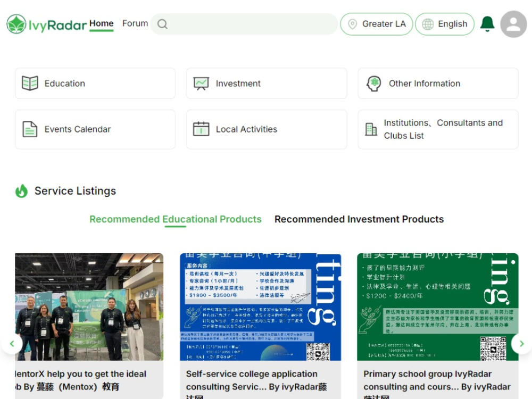This screenshot has width=532, height=399.
Task: Open the Forum tab
Action: pos(135,23)
